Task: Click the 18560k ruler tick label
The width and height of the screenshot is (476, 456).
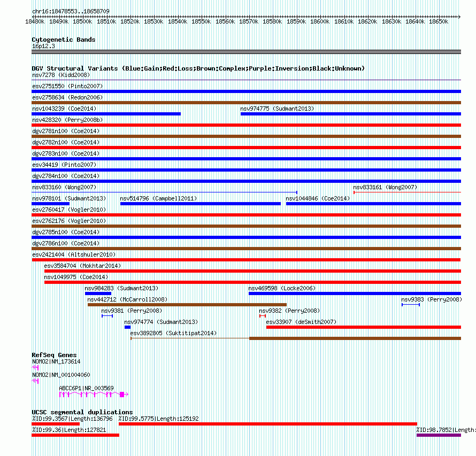Action: pos(225,21)
